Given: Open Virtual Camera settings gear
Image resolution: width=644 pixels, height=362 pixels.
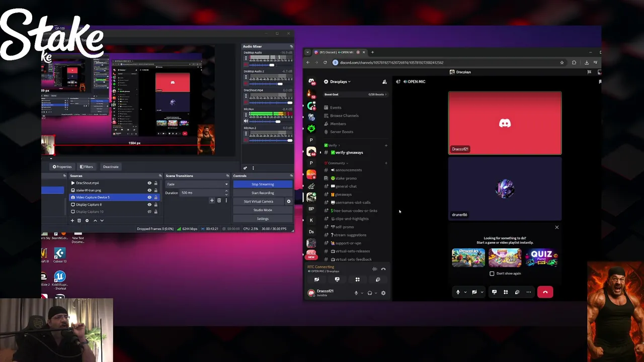Looking at the screenshot, I should tap(288, 201).
